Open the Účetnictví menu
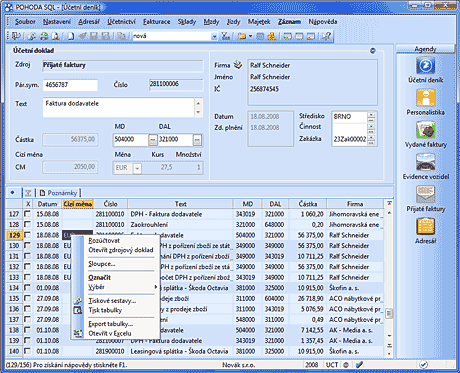This screenshot has width=460, height=373. 121,22
